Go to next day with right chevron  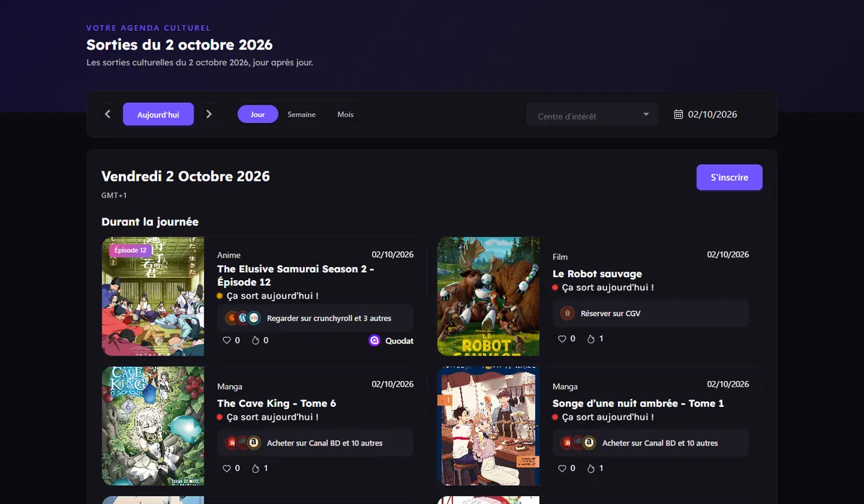(x=209, y=114)
